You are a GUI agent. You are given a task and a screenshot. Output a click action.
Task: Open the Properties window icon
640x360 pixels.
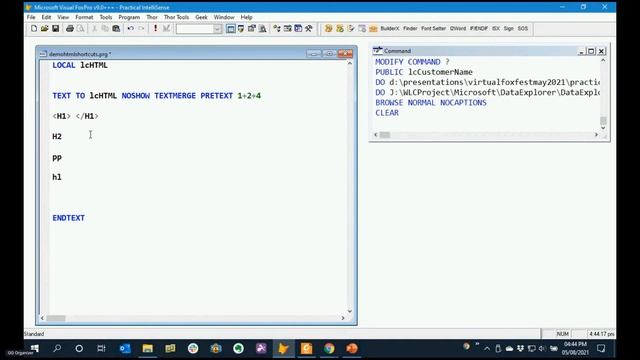(x=252, y=29)
